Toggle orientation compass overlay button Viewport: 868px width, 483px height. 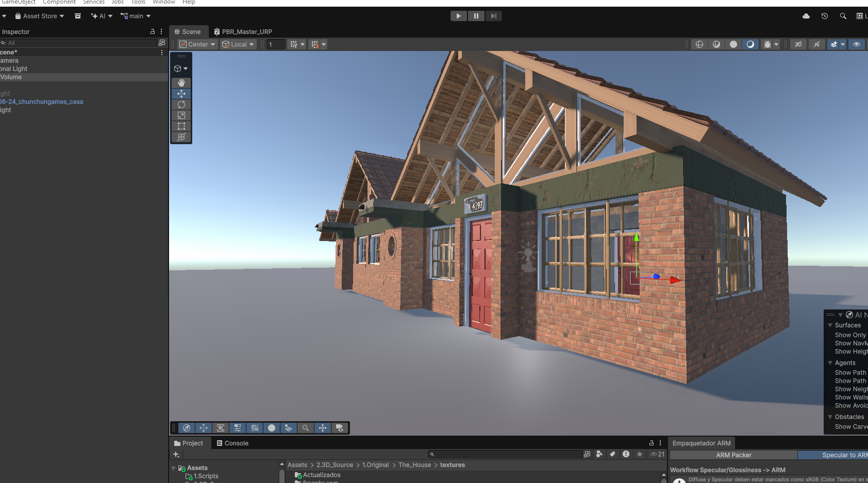point(187,428)
